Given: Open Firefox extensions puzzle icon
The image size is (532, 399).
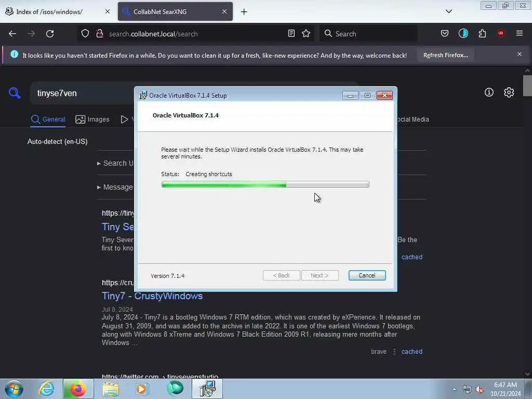Looking at the screenshot, I should click(482, 33).
